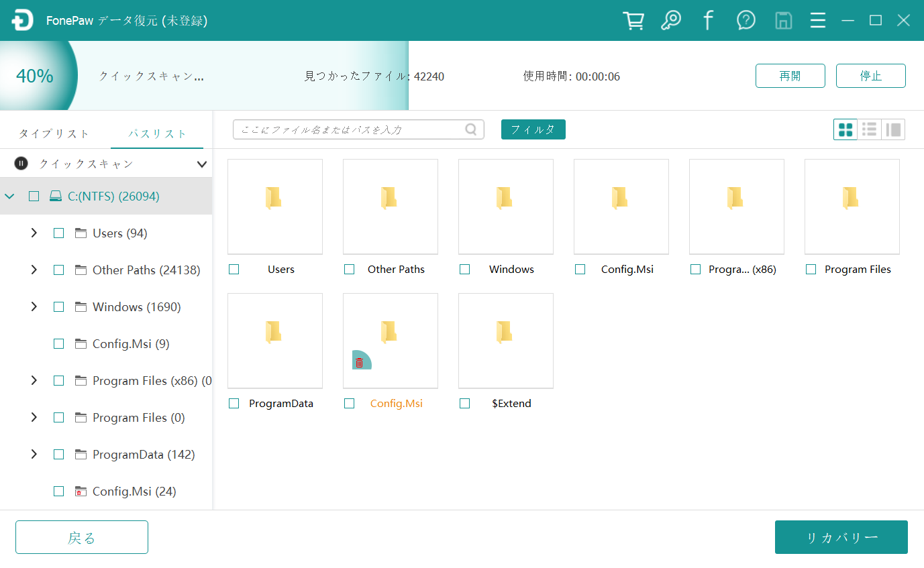Click the 戻る back button
Screen dimensions: 924x568
[x=82, y=537]
